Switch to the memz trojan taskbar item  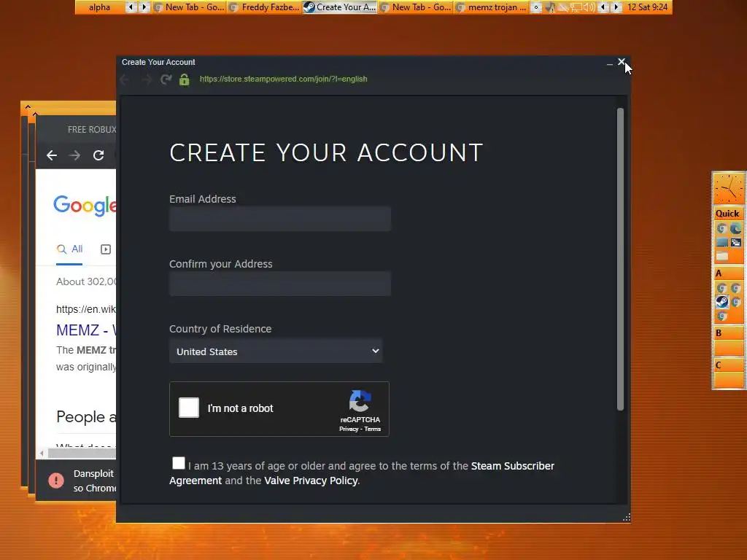[492, 7]
